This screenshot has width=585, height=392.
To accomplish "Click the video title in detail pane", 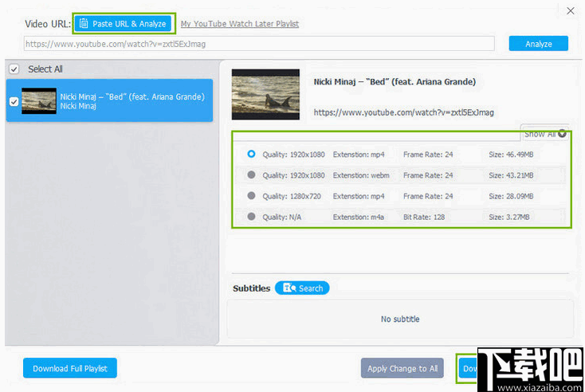I will (x=395, y=82).
